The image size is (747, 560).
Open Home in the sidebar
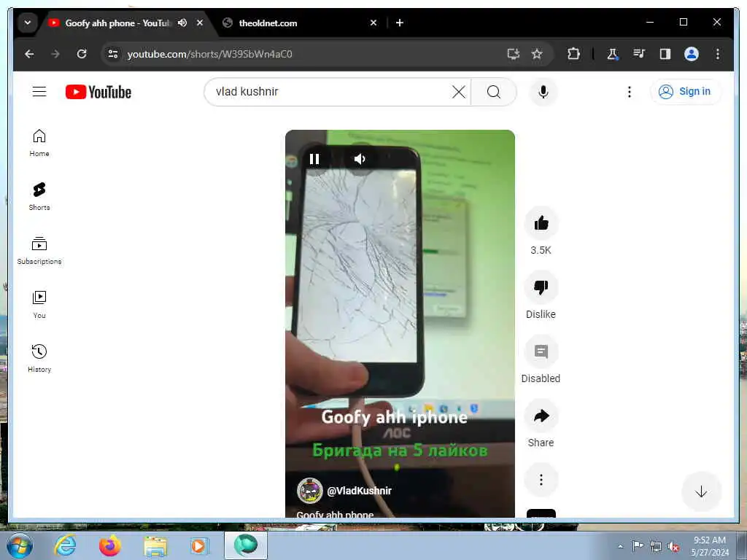pos(39,143)
